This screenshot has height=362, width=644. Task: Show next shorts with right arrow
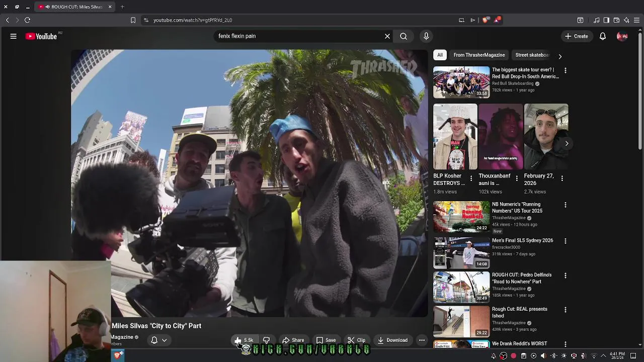tap(567, 143)
